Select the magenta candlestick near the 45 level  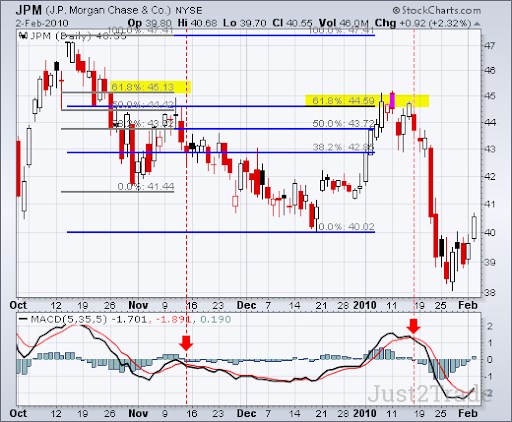(x=392, y=101)
